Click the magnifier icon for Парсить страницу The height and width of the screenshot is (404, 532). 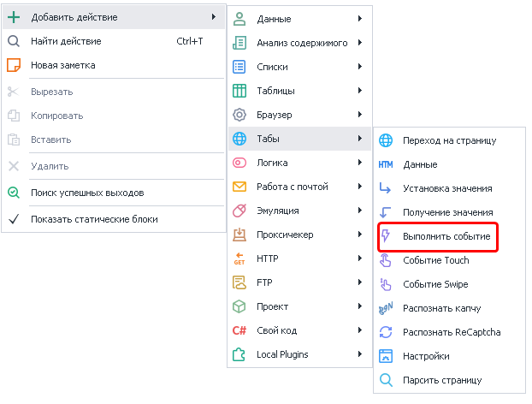[x=386, y=380]
